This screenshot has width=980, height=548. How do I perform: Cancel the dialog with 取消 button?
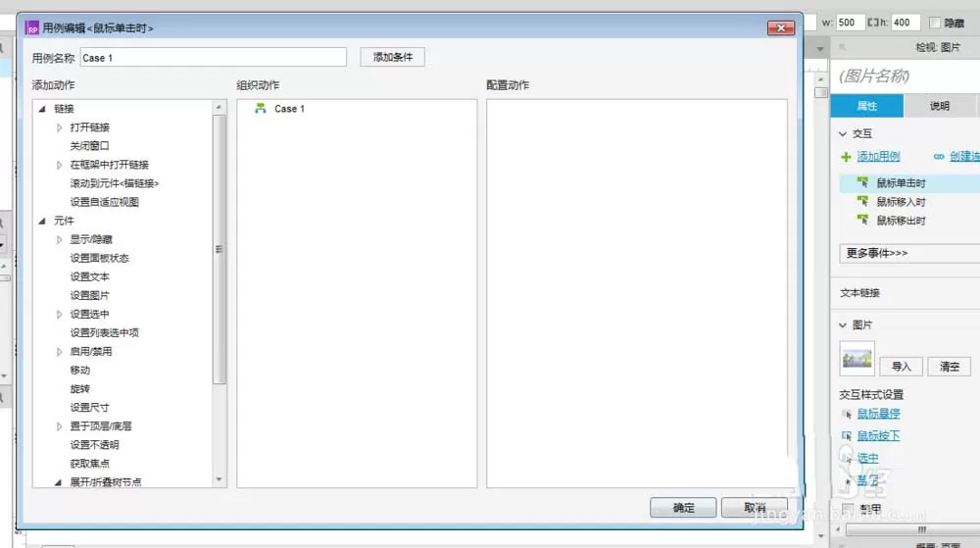pyautogui.click(x=755, y=508)
